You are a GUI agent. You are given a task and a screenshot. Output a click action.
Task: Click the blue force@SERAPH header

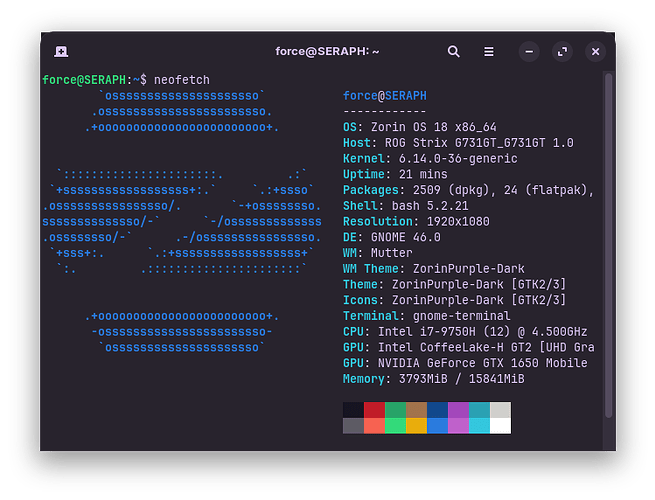[385, 96]
